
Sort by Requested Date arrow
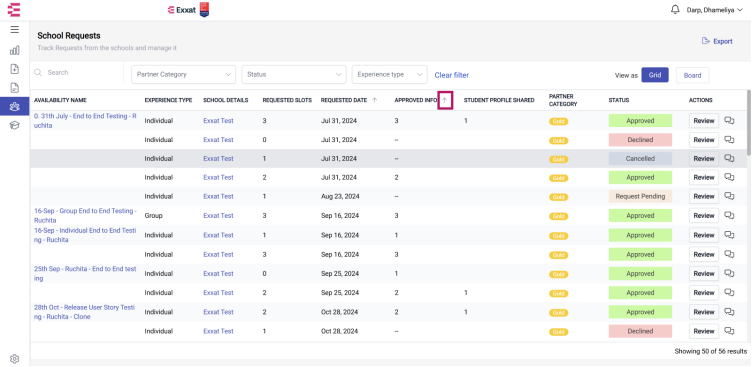click(375, 100)
